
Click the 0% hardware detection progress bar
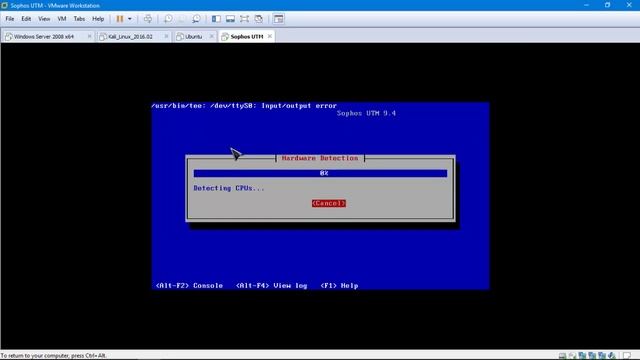pyautogui.click(x=320, y=173)
